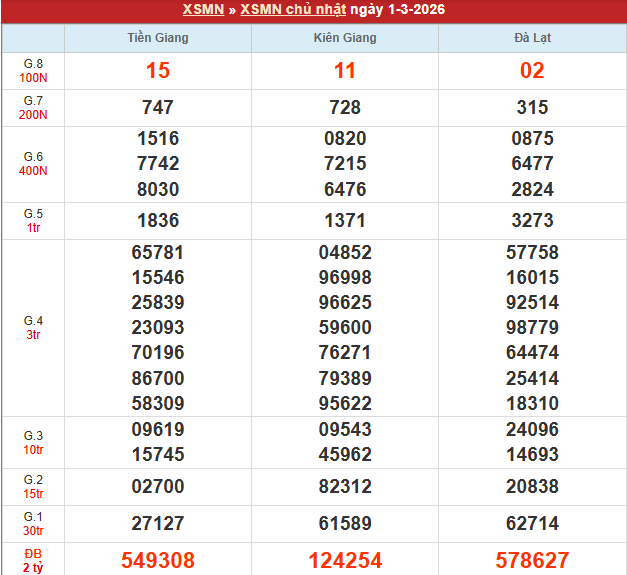Click Tiền Giang special prize 549308
Image resolution: width=627 pixels, height=575 pixels.
tap(158, 560)
